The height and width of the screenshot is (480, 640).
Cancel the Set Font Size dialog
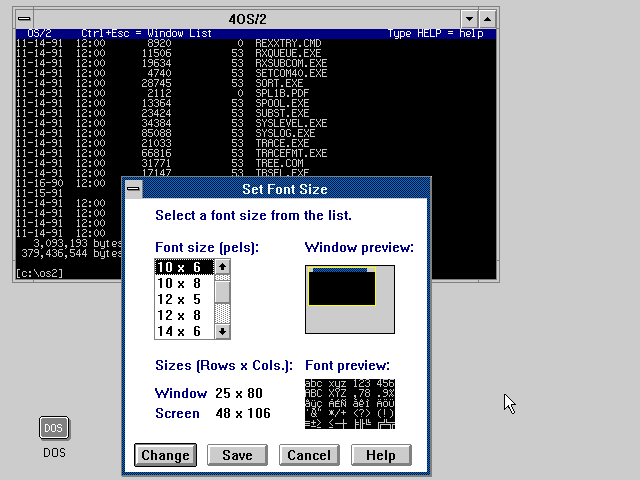[x=308, y=455]
